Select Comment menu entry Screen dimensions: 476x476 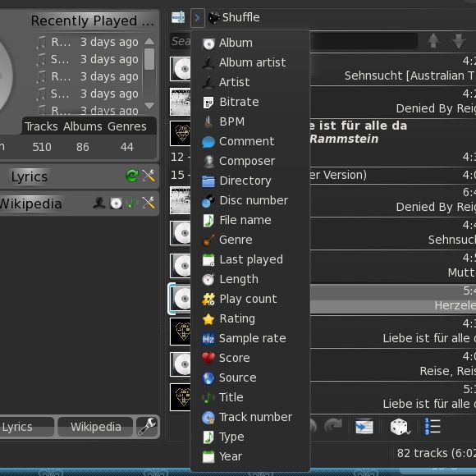click(x=250, y=141)
